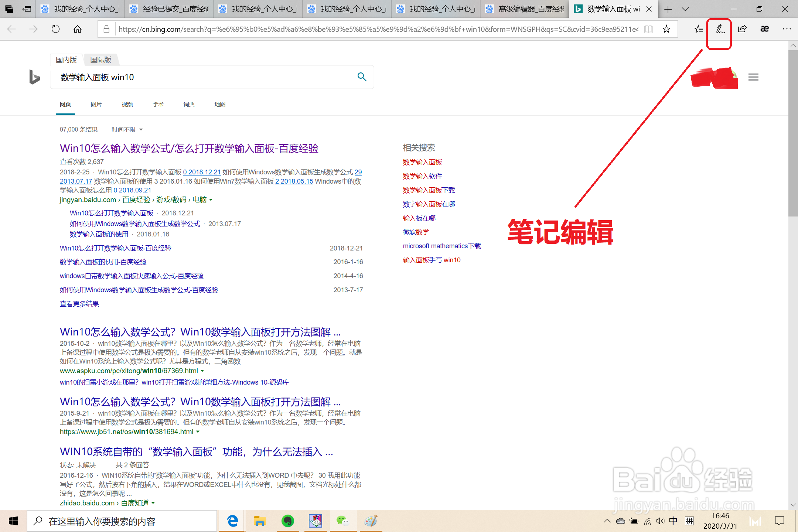The height and width of the screenshot is (532, 798).
Task: Open the Edge Settings and more menu
Action: [x=787, y=29]
